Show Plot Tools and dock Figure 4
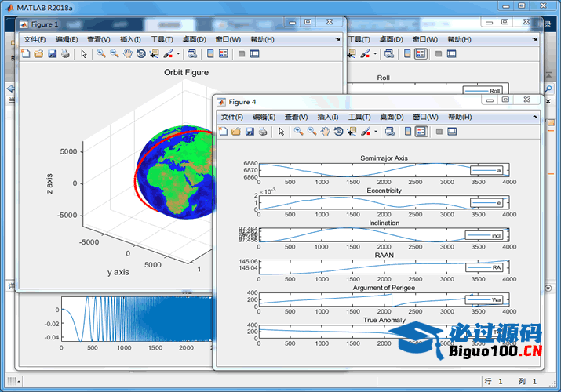 tap(452, 132)
